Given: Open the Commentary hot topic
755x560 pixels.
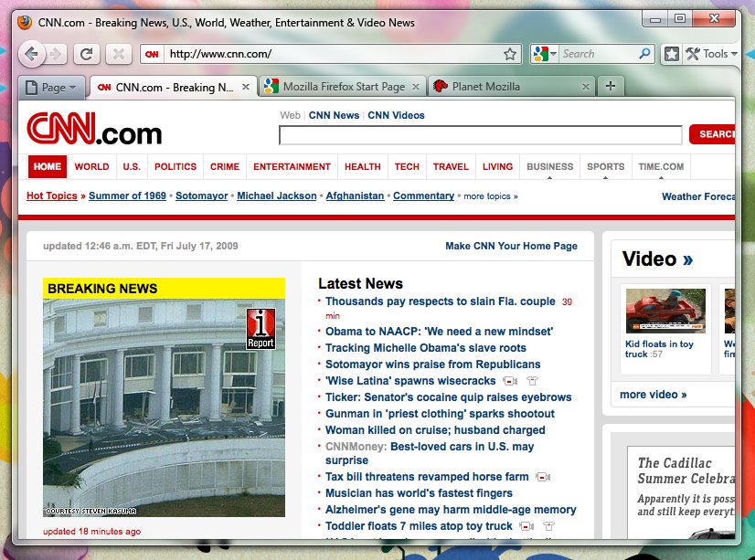Looking at the screenshot, I should [x=424, y=195].
